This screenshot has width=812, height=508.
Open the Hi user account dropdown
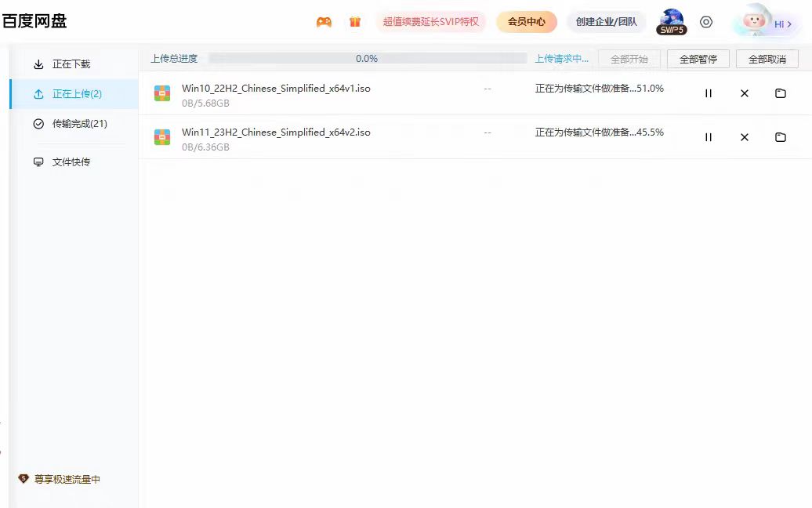coord(764,23)
